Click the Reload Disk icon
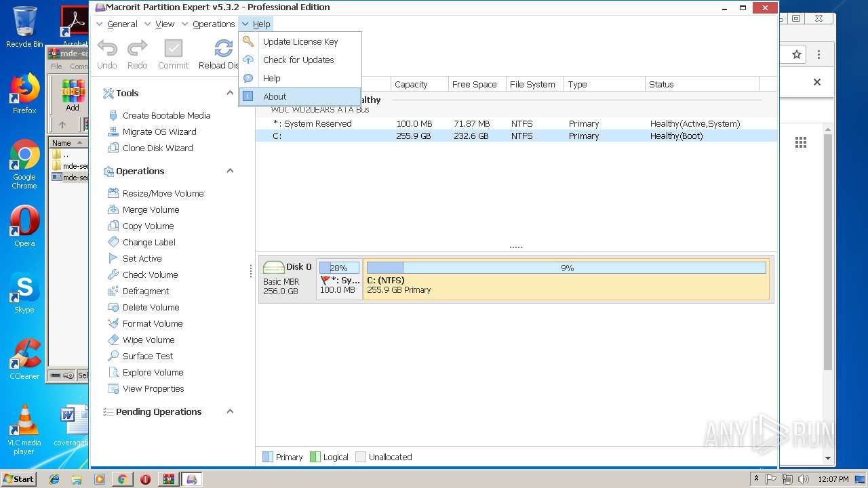The image size is (868, 488). click(x=224, y=48)
